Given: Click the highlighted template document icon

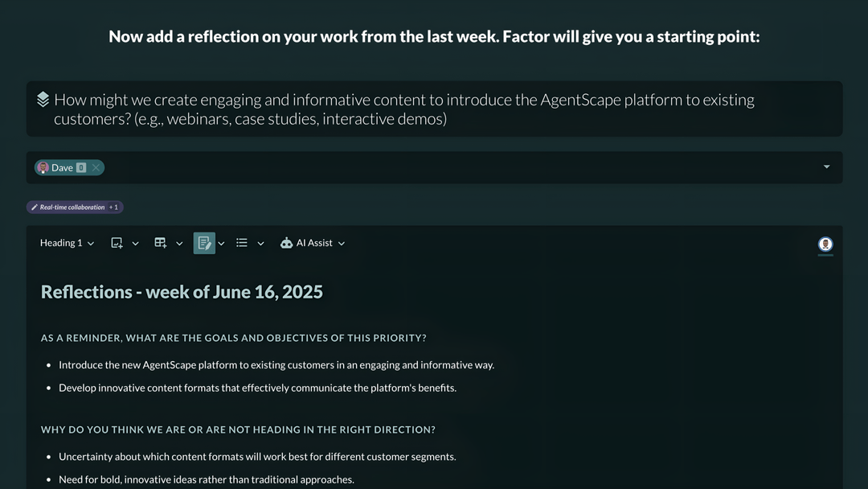Looking at the screenshot, I should pyautogui.click(x=204, y=243).
